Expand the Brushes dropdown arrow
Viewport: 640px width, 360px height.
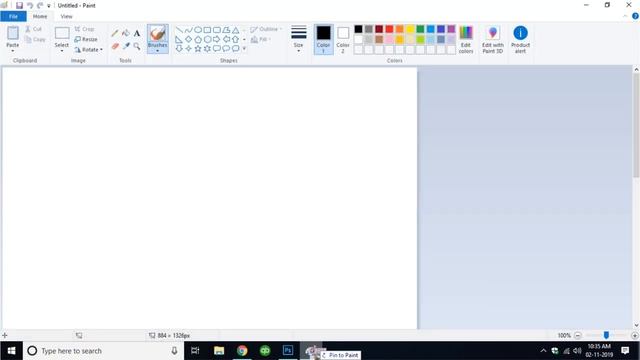pyautogui.click(x=158, y=51)
